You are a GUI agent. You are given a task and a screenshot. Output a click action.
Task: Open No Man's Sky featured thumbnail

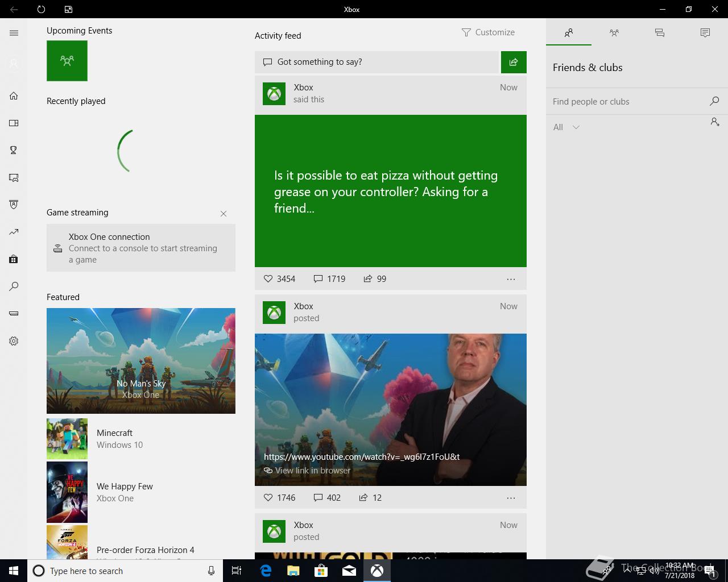tap(141, 360)
